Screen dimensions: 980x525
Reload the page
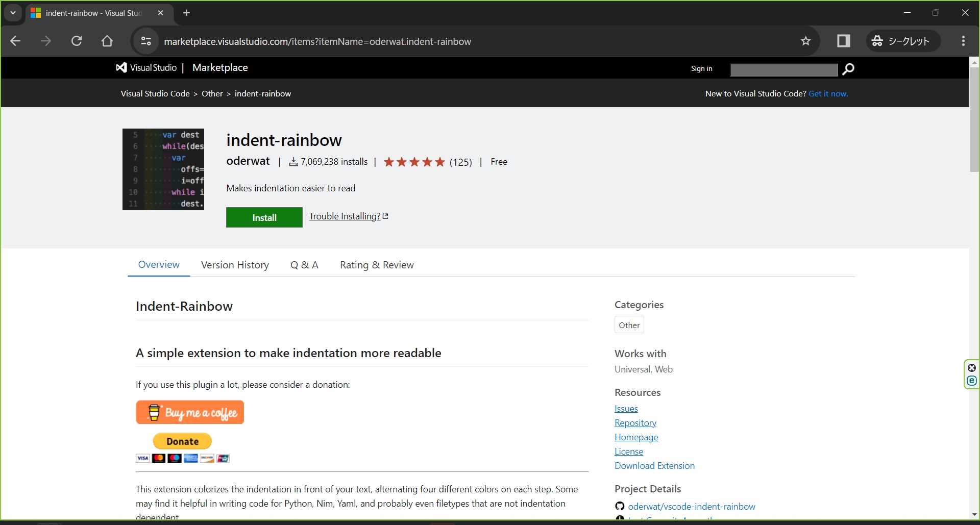pyautogui.click(x=77, y=41)
